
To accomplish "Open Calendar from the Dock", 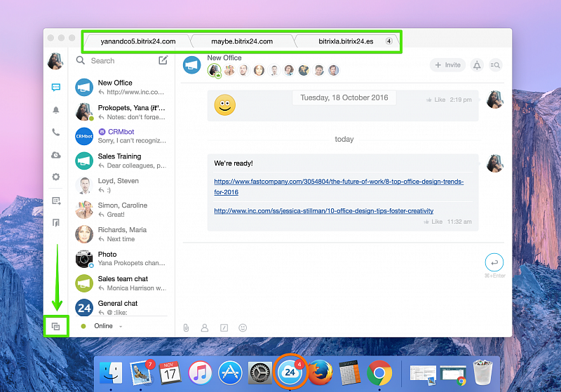I will (x=170, y=373).
